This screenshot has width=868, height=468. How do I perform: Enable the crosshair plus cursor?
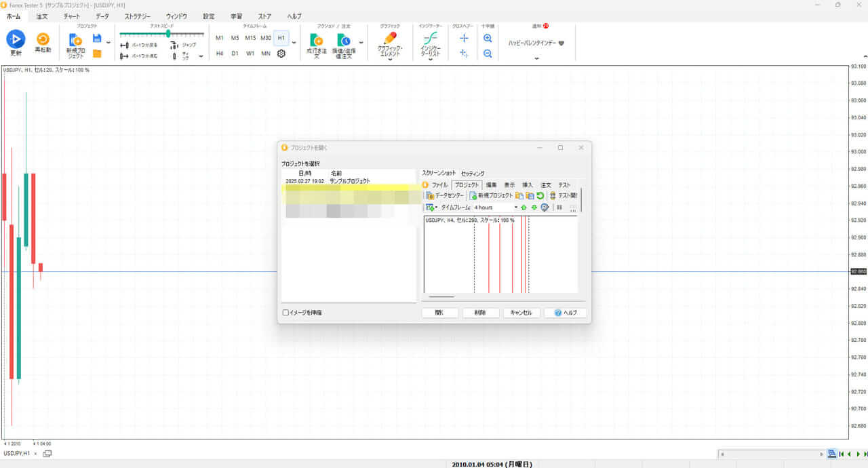click(464, 39)
